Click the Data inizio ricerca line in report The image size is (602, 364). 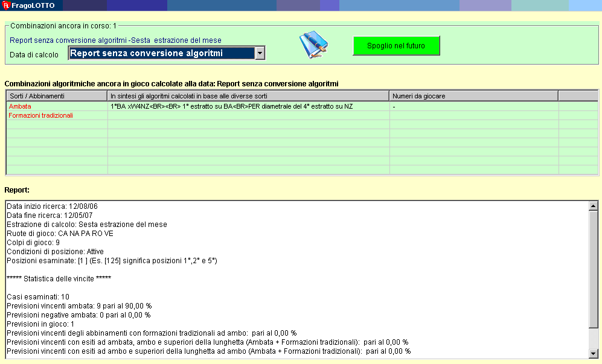(52, 206)
